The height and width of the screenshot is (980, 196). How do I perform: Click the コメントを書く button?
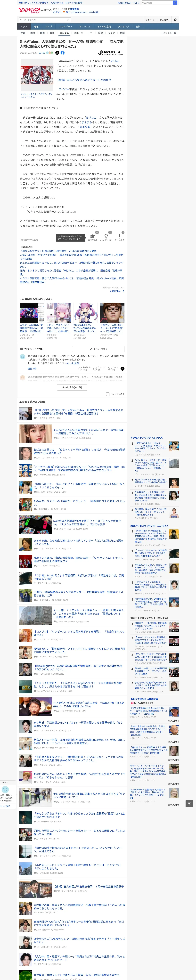point(98,349)
